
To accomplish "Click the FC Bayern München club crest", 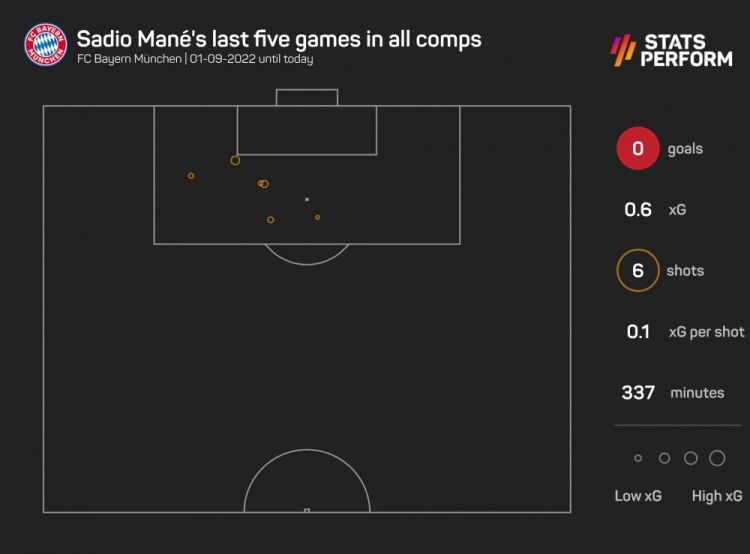I will [x=45, y=47].
